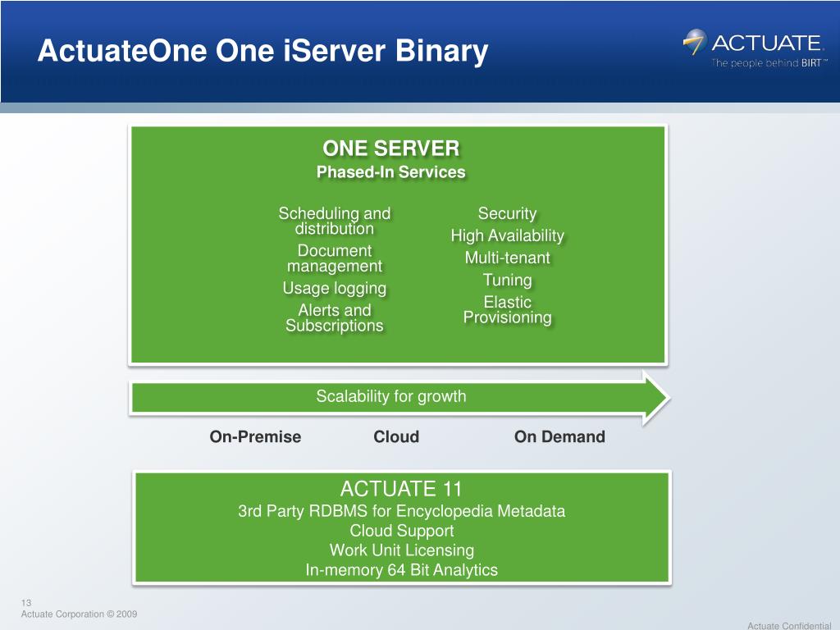Click the slide number 13

tap(26, 603)
